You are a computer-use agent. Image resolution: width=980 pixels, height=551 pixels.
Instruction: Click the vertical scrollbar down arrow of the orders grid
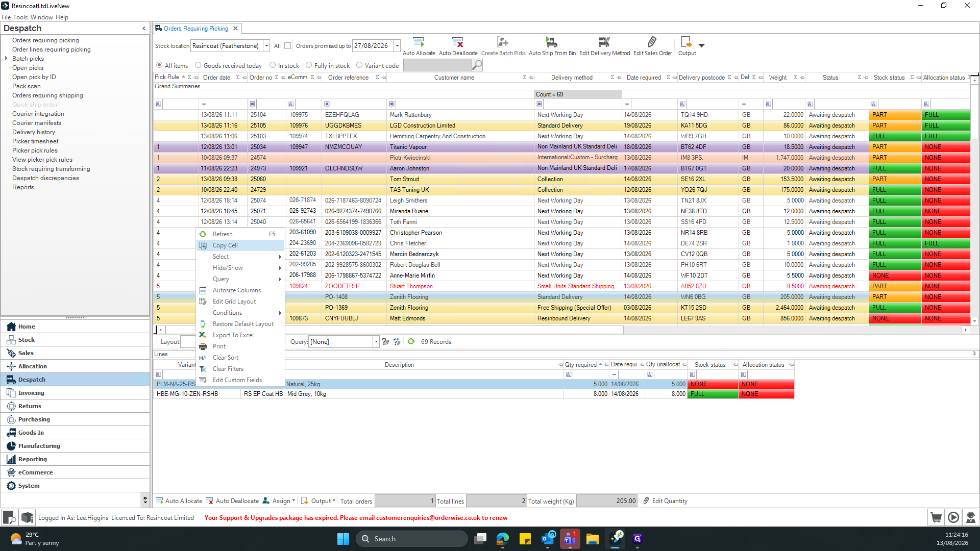coord(974,321)
